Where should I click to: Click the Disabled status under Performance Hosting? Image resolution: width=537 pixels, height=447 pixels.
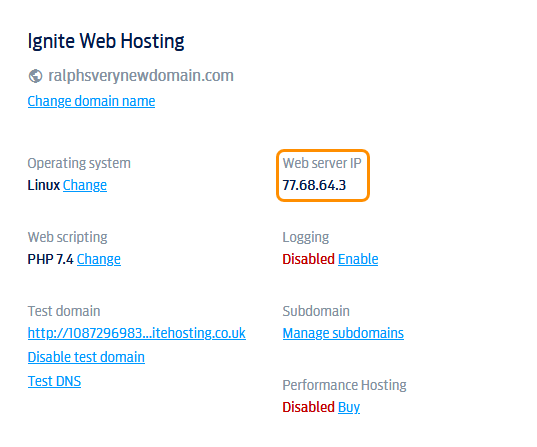pyautogui.click(x=308, y=407)
